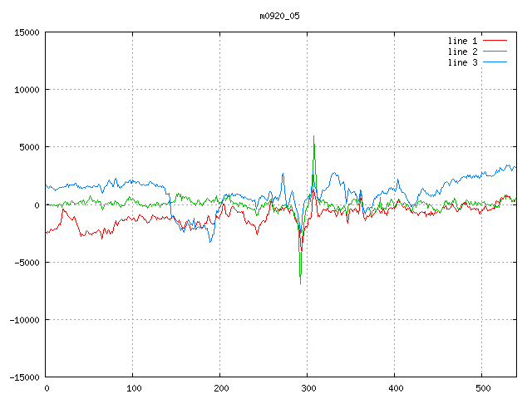
Task: Click the 100 x-axis tick label
Action: tap(133, 387)
